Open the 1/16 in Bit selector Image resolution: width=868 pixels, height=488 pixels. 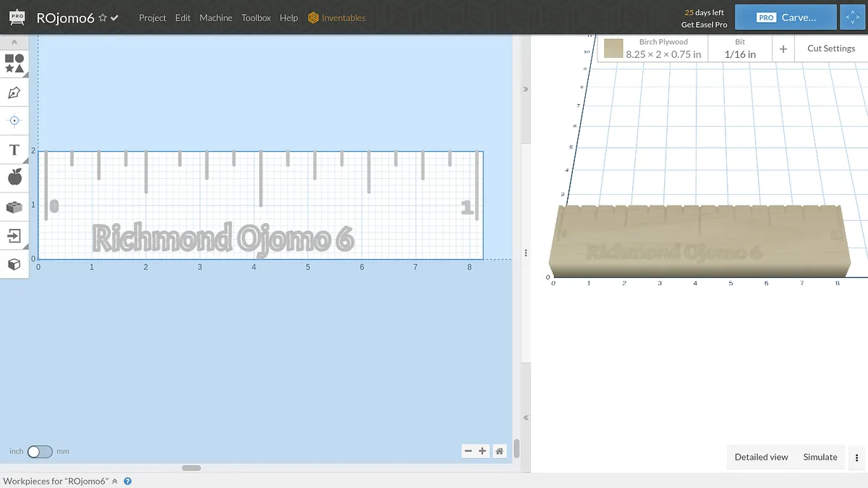tap(739, 49)
